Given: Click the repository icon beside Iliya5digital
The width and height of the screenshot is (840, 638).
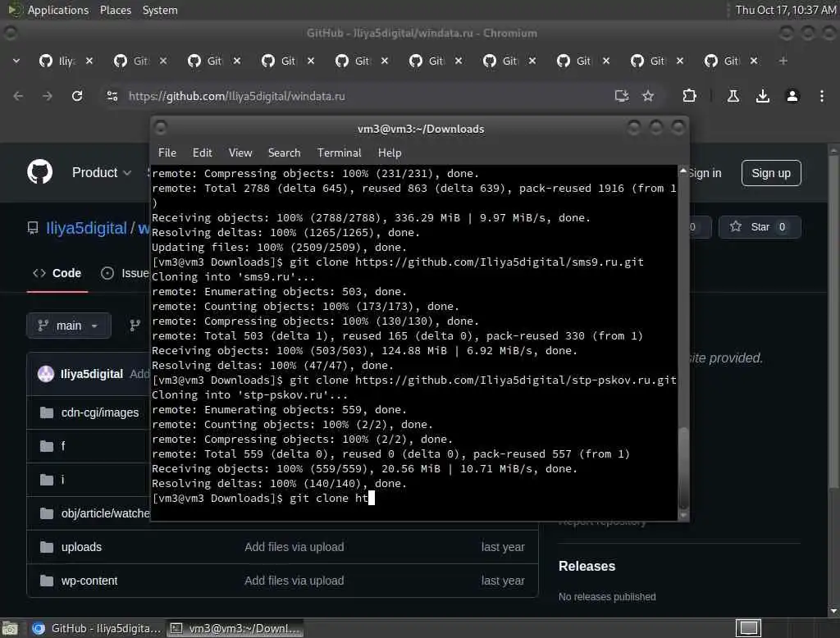Looking at the screenshot, I should (33, 228).
